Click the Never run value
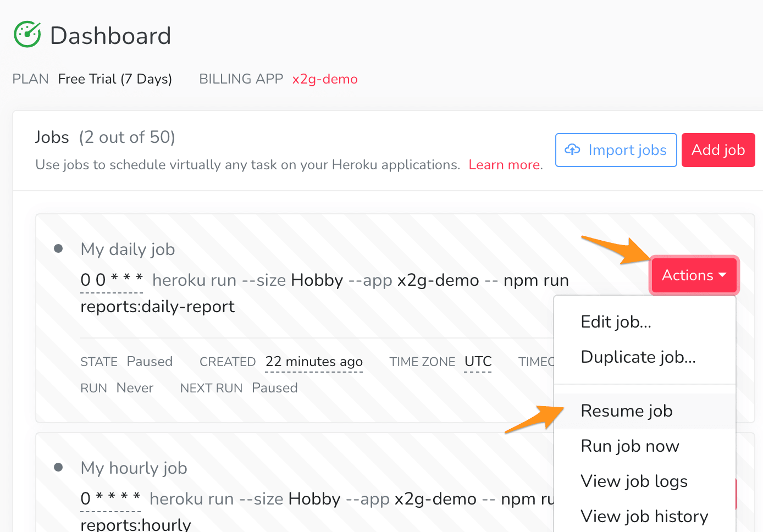This screenshot has width=763, height=532. 135,387
